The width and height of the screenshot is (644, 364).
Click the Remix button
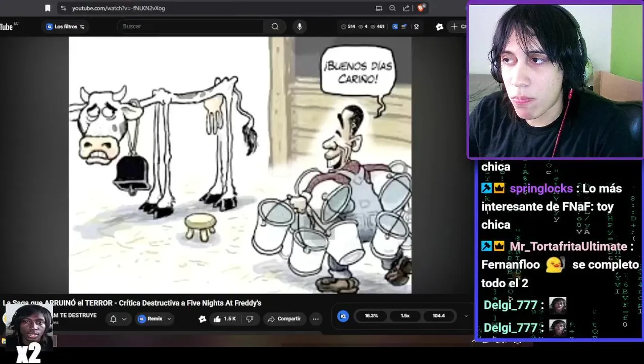pyautogui.click(x=151, y=318)
